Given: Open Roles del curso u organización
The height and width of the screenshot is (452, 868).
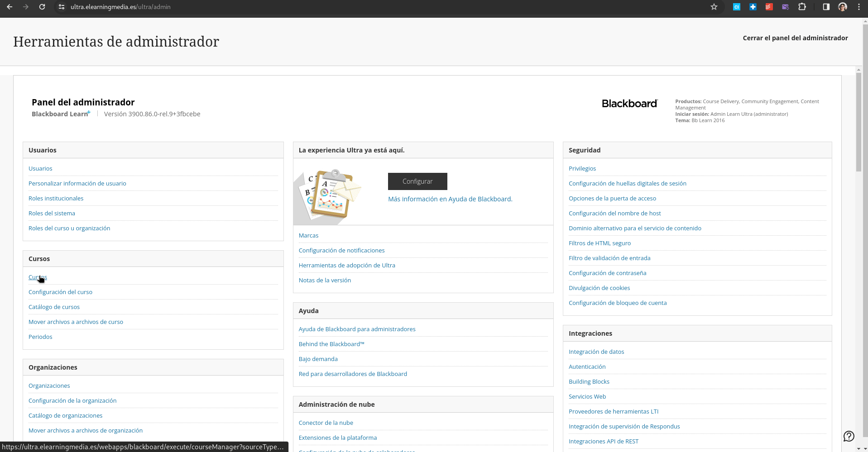Looking at the screenshot, I should click(69, 228).
